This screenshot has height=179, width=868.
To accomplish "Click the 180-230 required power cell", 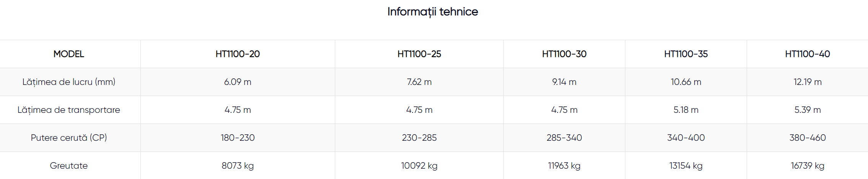I will pyautogui.click(x=238, y=138).
